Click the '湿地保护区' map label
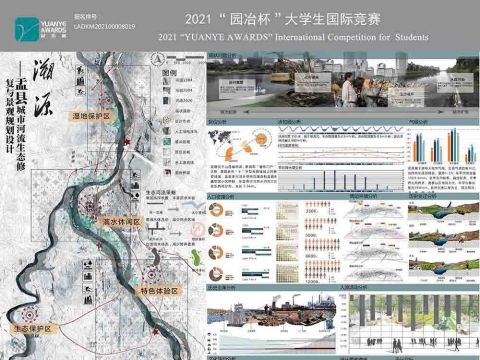The image size is (480, 360). tap(91, 116)
